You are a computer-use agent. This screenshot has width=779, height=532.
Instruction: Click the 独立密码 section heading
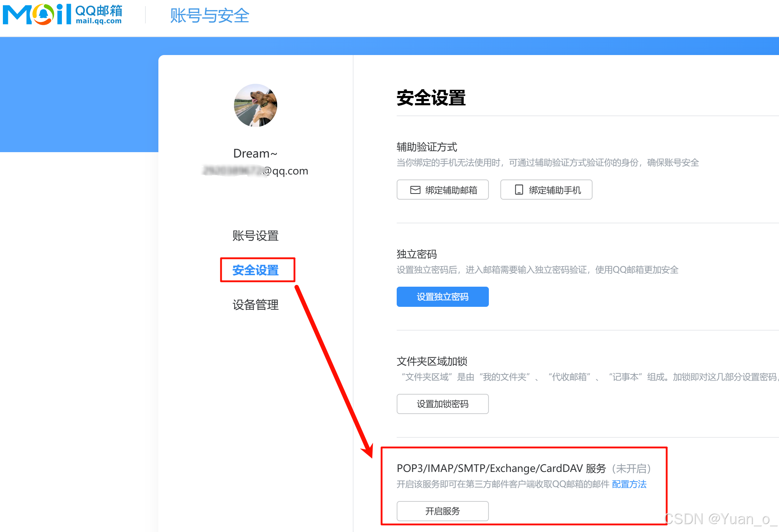pyautogui.click(x=416, y=254)
